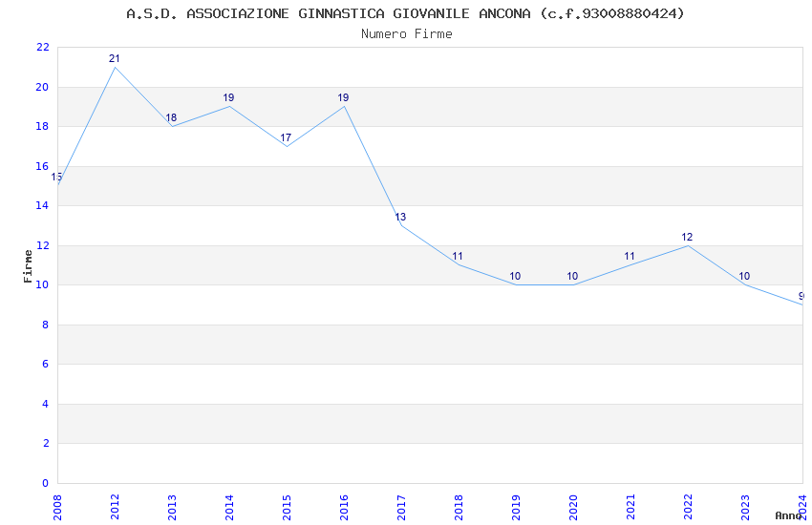Click the y-axis tick value 0

tap(46, 483)
